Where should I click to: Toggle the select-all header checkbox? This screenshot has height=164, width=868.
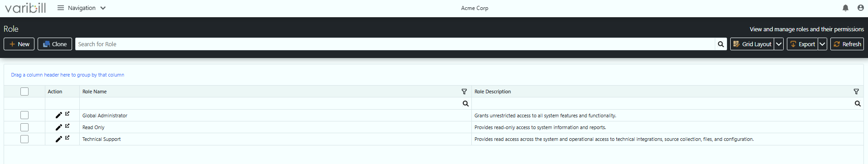coord(24,92)
